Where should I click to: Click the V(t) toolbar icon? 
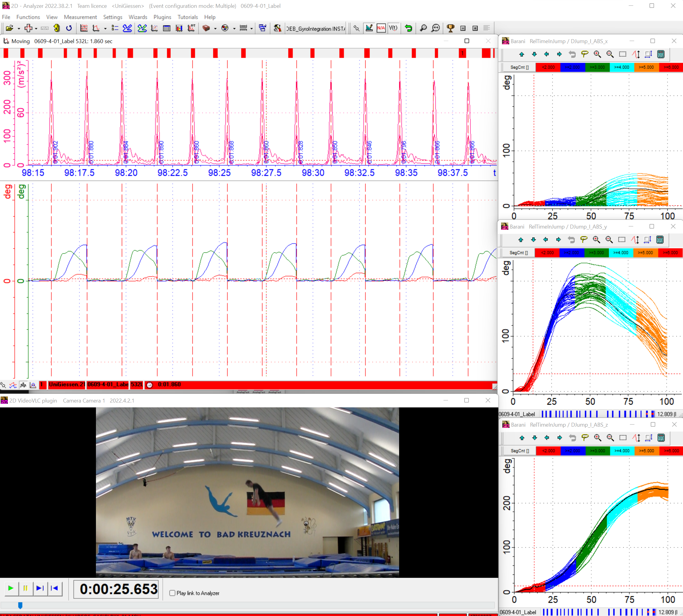(393, 28)
